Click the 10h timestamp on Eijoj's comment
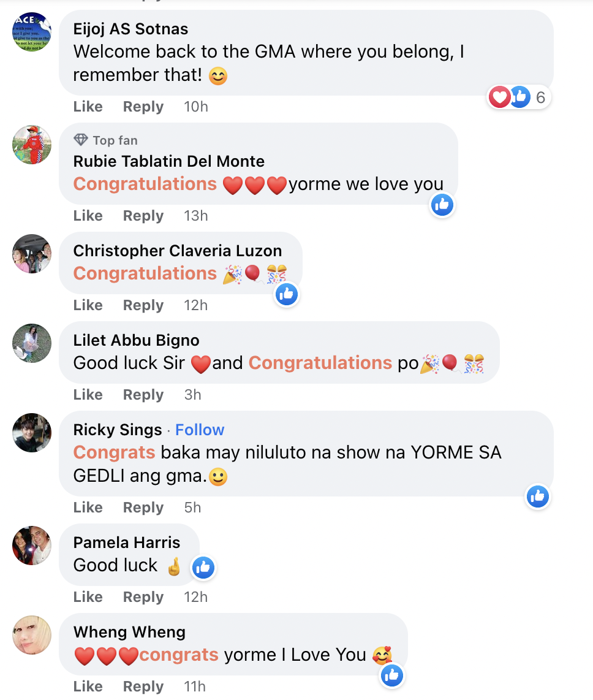This screenshot has height=700, width=593. pyautogui.click(x=196, y=107)
